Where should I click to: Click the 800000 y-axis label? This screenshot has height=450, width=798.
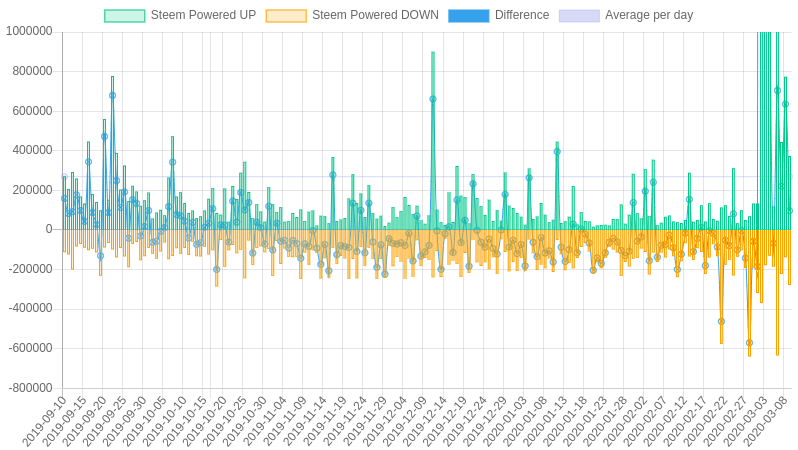click(32, 71)
